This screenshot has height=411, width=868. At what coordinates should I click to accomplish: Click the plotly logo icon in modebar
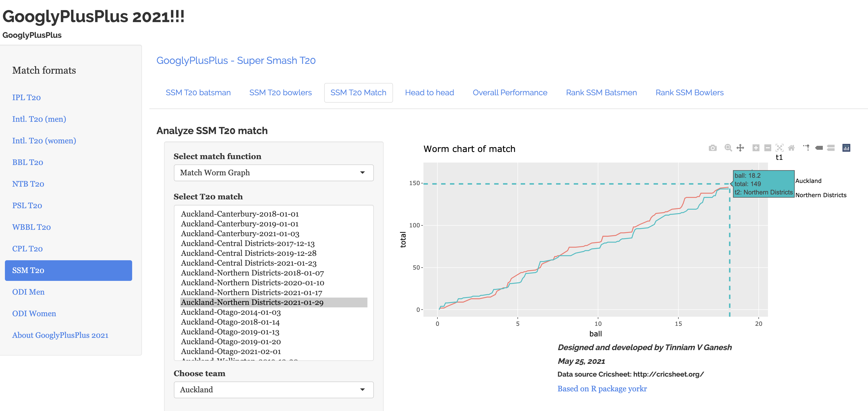click(846, 148)
